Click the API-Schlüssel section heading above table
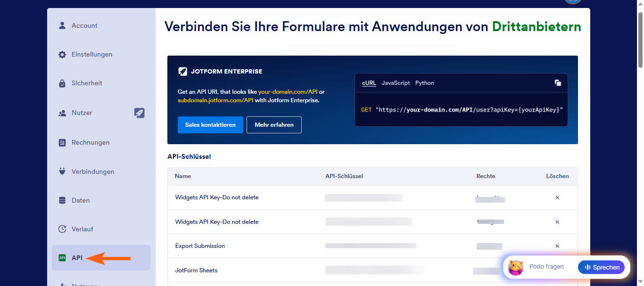Viewport: 644px width, 286px height. pyautogui.click(x=189, y=156)
